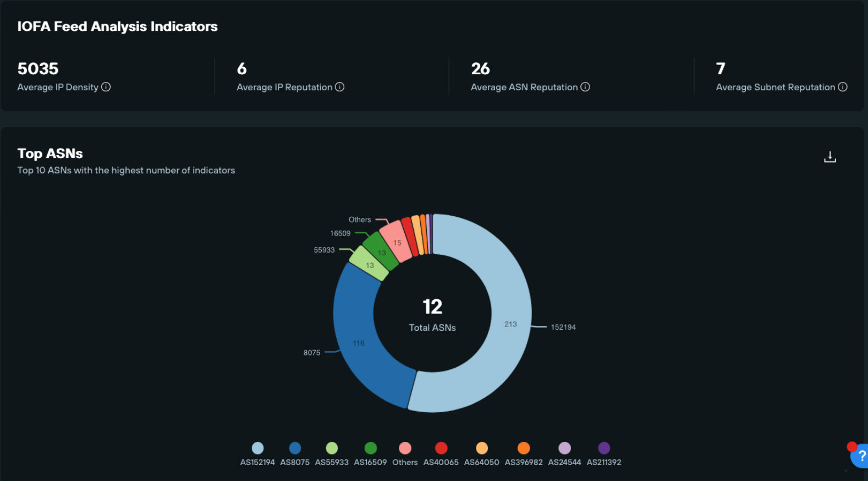Click info icon beside Average IP Density

click(106, 87)
